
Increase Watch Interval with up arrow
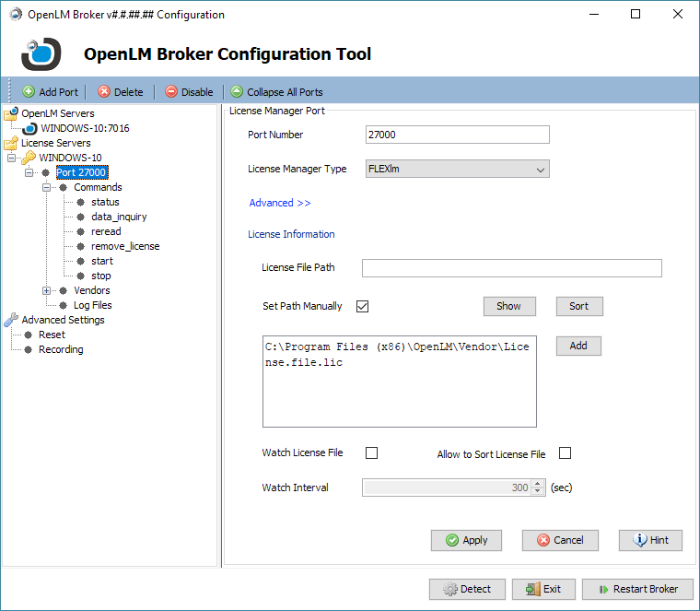pos(538,484)
